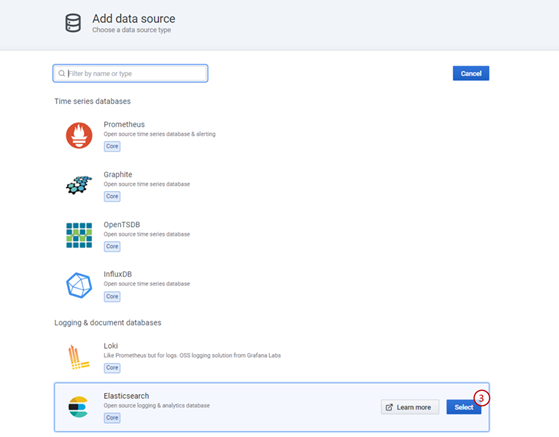Choose the OpenTSDB data source title
559x437 pixels.
click(122, 225)
